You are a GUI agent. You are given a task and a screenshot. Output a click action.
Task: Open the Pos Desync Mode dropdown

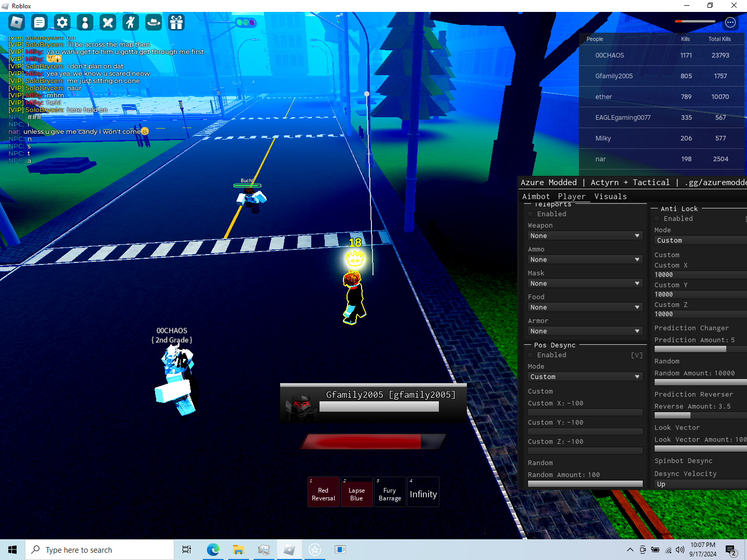pyautogui.click(x=585, y=377)
